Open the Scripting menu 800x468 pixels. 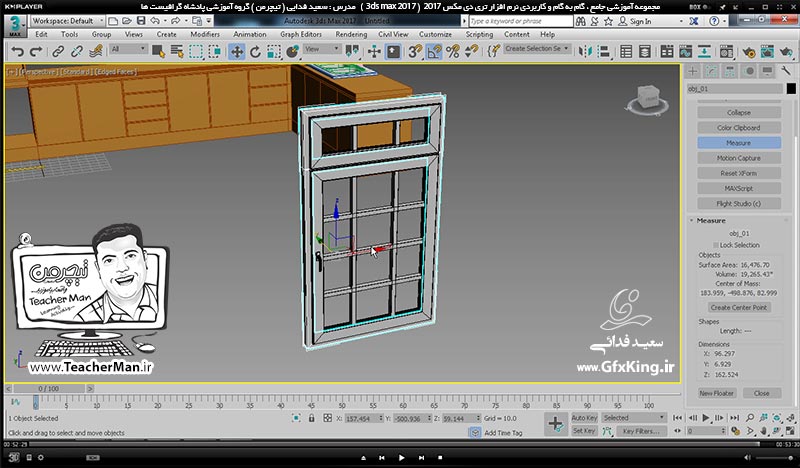pos(479,34)
